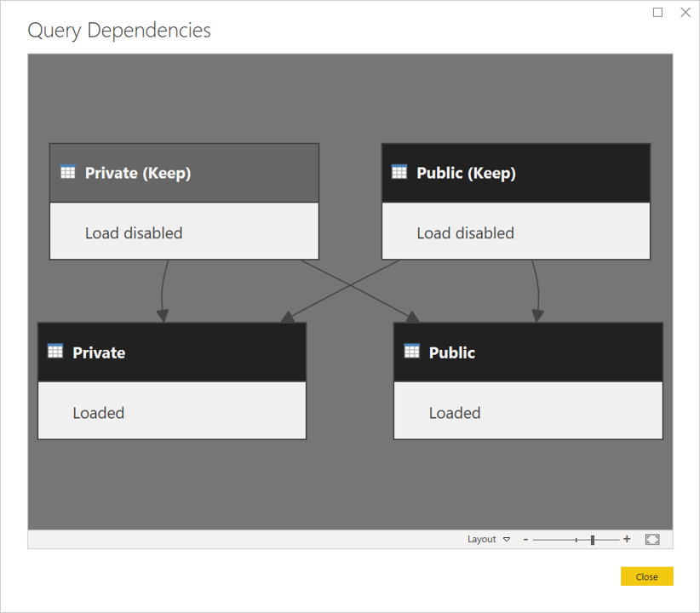Click the table icon on Private (Keep) node
Image resolution: width=700 pixels, height=613 pixels.
pyautogui.click(x=69, y=172)
